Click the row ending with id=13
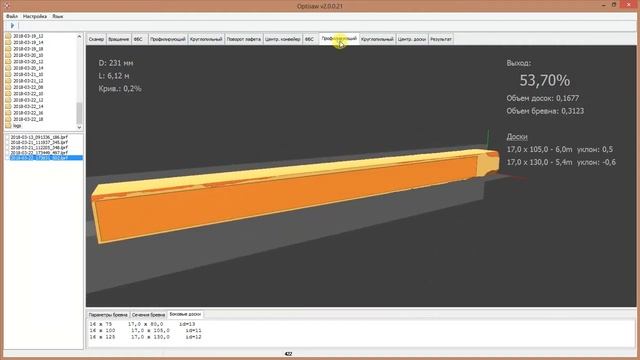 (x=142, y=324)
